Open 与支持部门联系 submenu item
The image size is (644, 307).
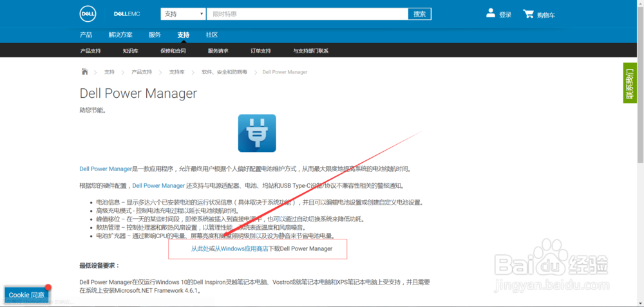pyautogui.click(x=310, y=51)
